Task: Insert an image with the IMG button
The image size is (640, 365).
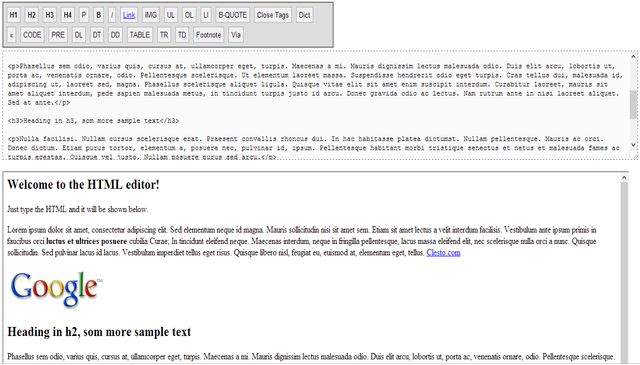Action: (151, 15)
